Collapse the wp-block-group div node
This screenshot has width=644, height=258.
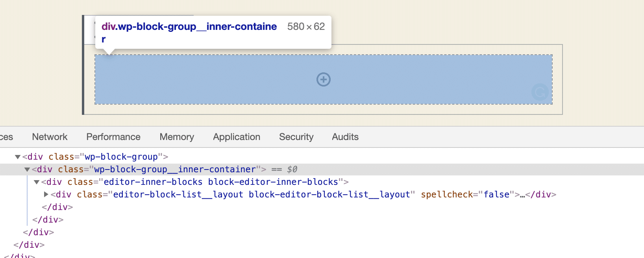(18, 157)
